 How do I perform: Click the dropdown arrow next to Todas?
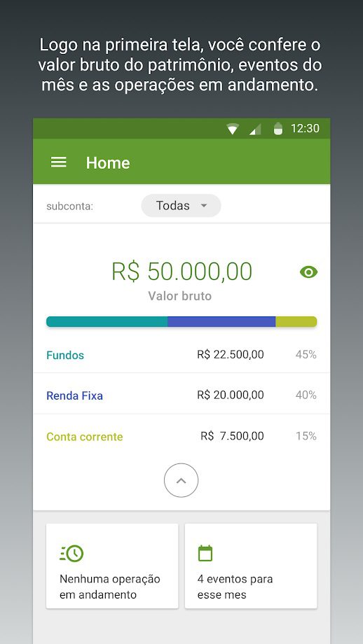(x=203, y=205)
